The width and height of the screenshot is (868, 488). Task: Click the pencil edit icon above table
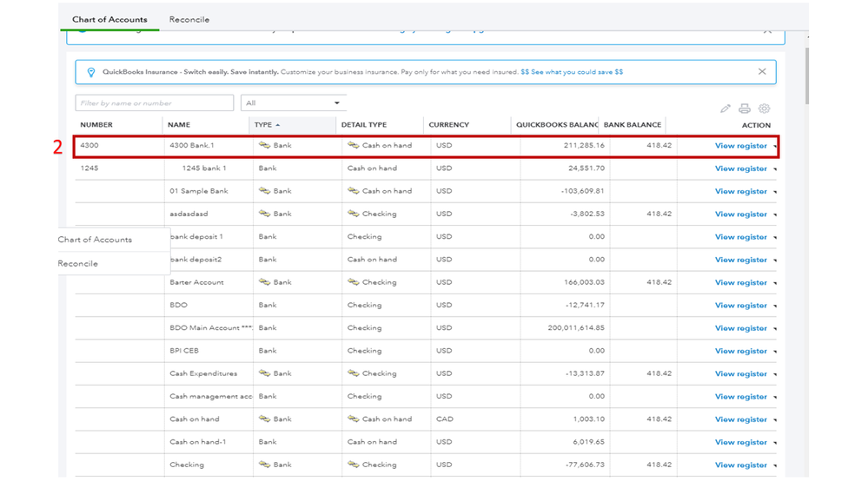click(x=725, y=109)
